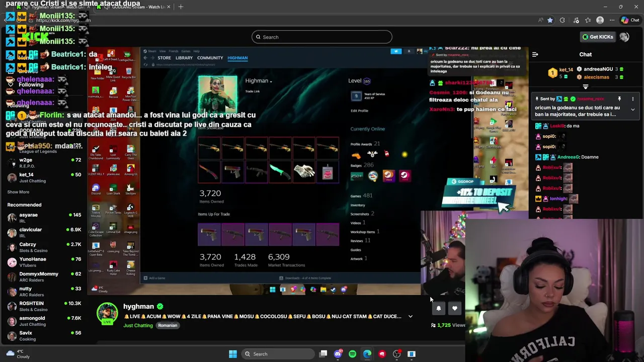Click Edit Profile on the Steam profile
Screen dimensions: 644x362
359,111
